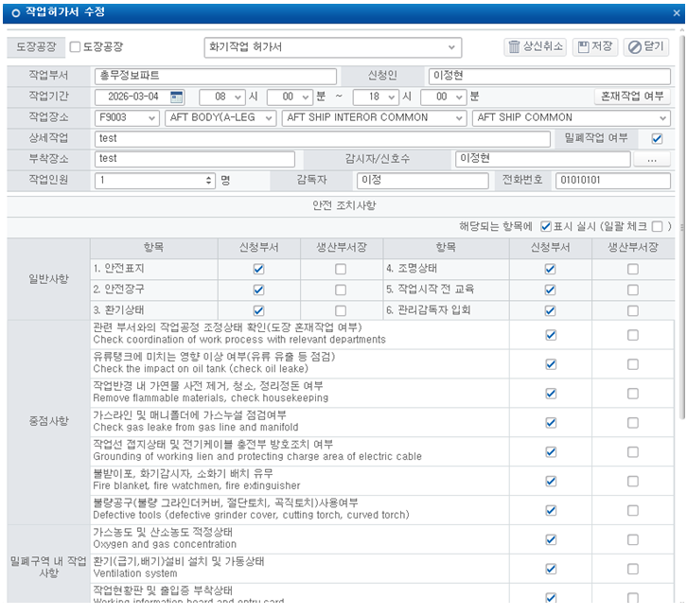This screenshot has height=616, width=687.
Task: Check 생산부서장 for 5. 작업시작 전 교육
Action: (633, 290)
